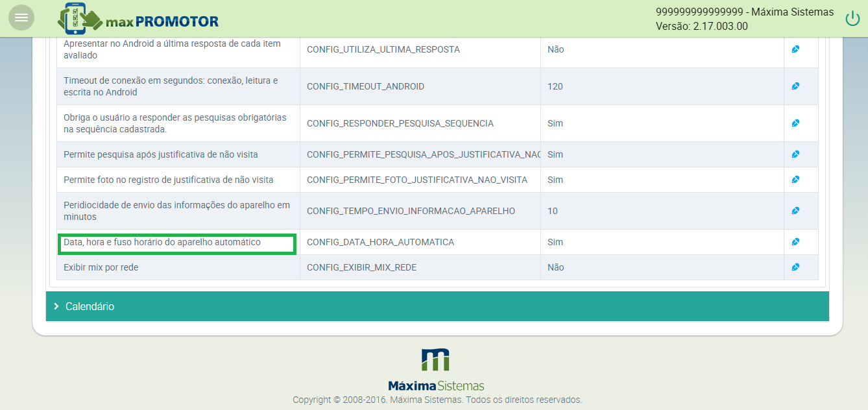Expand the Calendário section
The height and width of the screenshot is (410, 868).
pyautogui.click(x=437, y=306)
